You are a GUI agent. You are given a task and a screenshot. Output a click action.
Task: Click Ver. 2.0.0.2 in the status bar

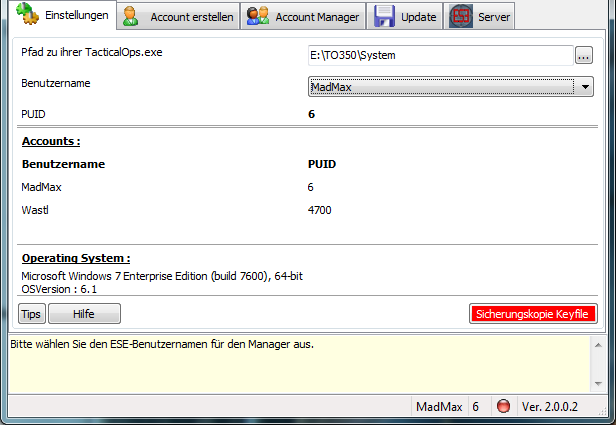550,407
